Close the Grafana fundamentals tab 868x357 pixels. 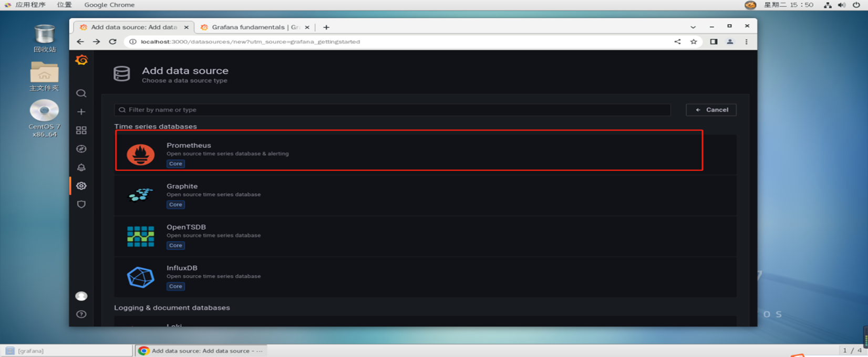[x=307, y=27]
